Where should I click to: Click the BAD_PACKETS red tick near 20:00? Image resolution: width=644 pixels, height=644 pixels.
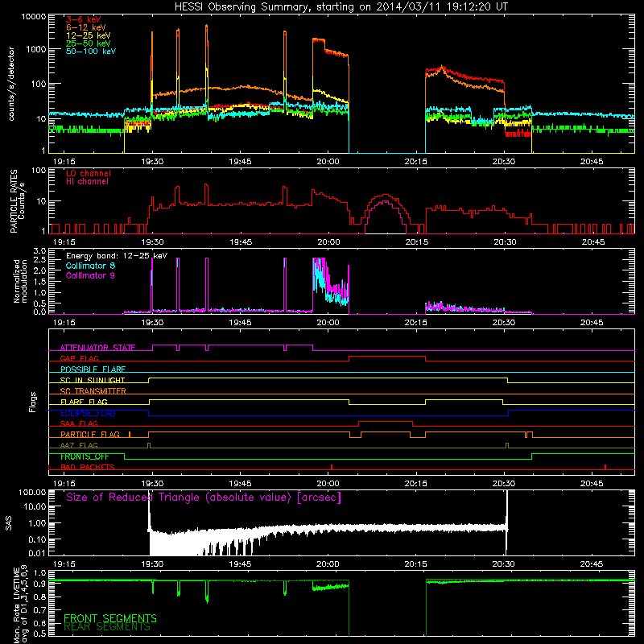click(x=332, y=467)
